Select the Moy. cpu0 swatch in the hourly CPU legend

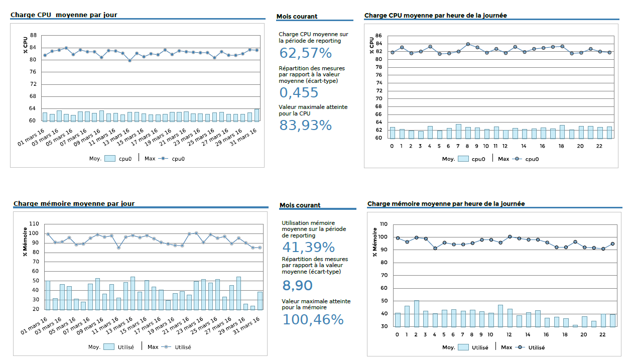[x=465, y=159]
